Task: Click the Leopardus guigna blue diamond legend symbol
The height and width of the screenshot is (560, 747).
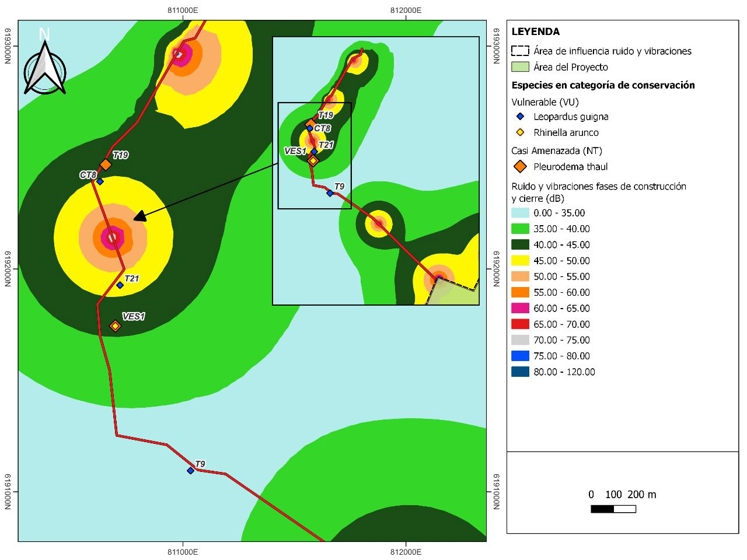Action: click(x=520, y=117)
